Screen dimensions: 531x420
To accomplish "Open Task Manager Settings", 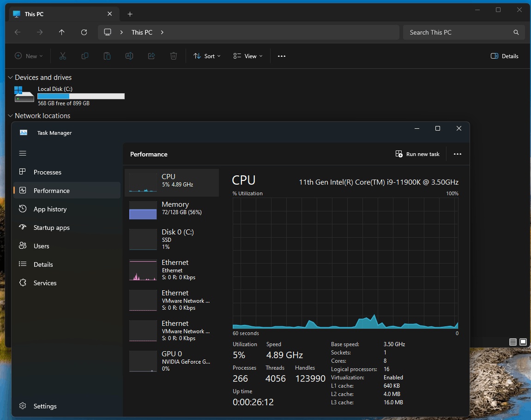I will (x=45, y=406).
